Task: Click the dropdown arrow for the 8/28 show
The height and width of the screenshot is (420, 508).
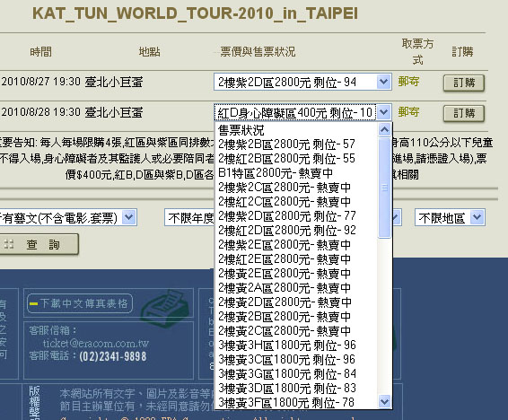Action: pos(384,112)
